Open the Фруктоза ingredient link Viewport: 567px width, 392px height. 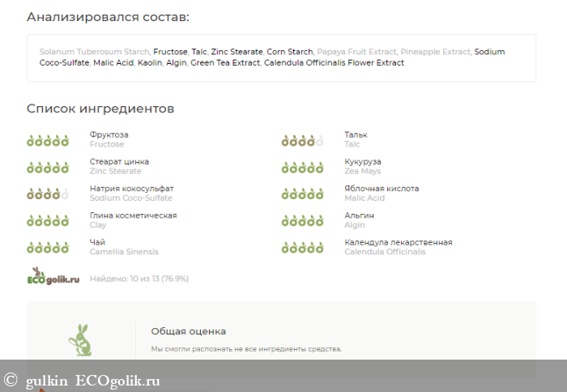pyautogui.click(x=109, y=135)
